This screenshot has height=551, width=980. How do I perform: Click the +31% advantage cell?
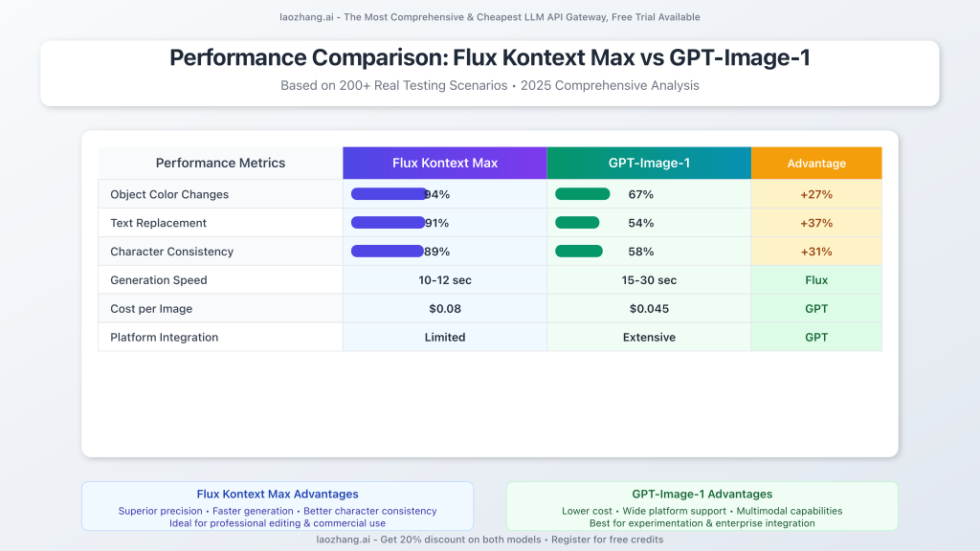(816, 252)
